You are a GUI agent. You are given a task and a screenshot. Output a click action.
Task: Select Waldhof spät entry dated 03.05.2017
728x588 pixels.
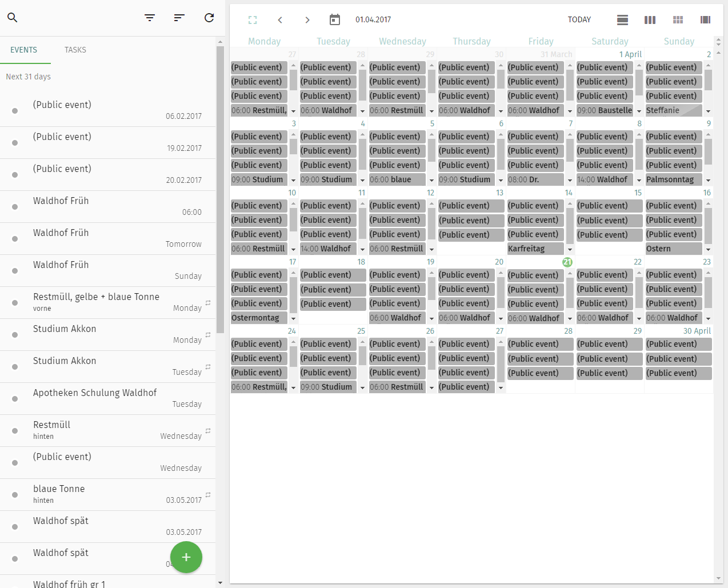pos(108,526)
